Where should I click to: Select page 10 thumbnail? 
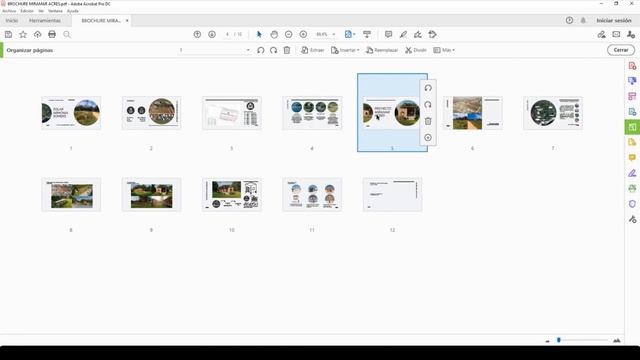tap(231, 195)
